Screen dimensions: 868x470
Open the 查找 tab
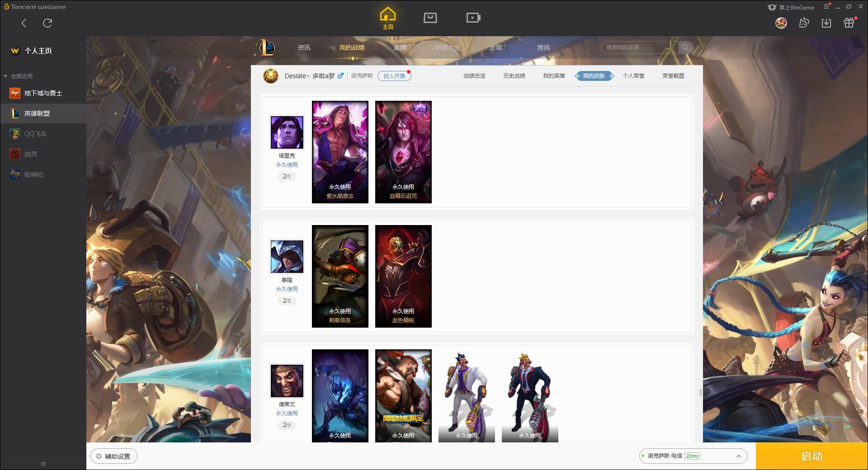pos(543,47)
